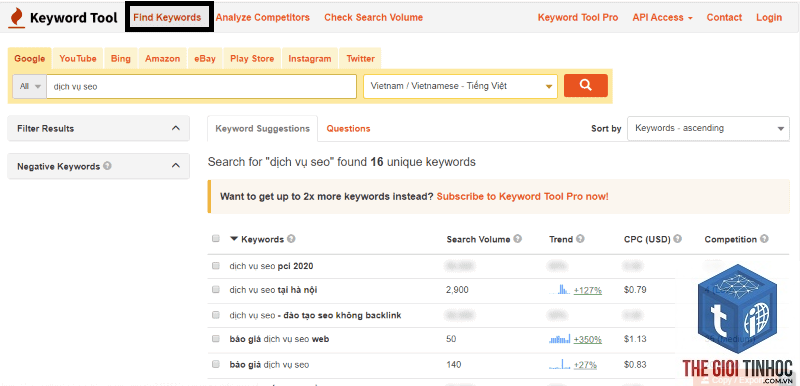
Task: Open the Vietnam / Vietnamese language dropdown
Action: (460, 86)
